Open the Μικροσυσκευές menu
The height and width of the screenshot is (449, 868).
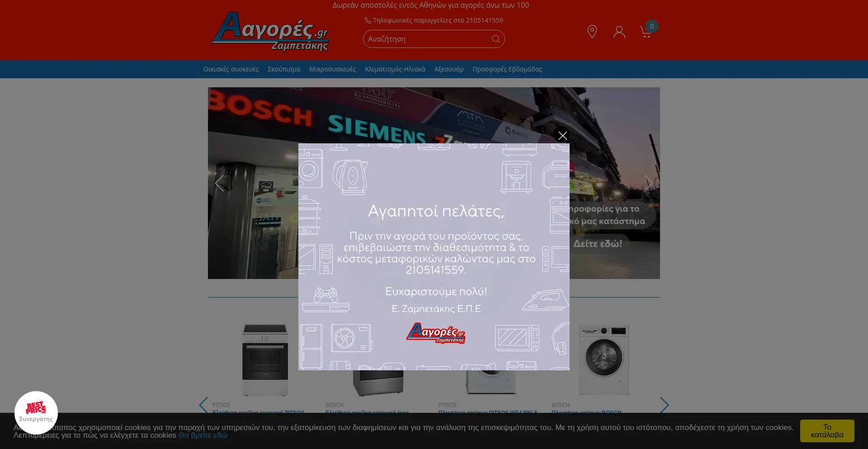pyautogui.click(x=332, y=69)
